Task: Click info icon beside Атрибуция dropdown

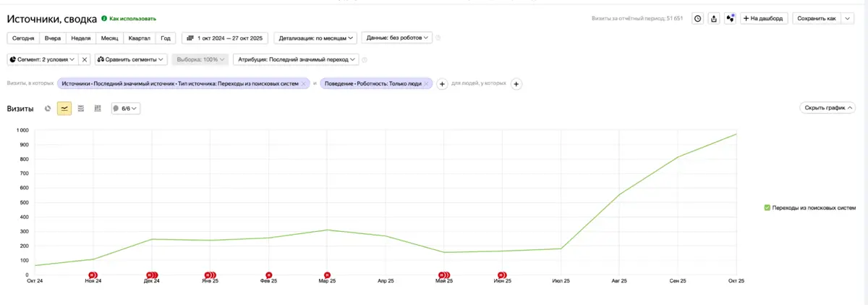Action: [365, 59]
